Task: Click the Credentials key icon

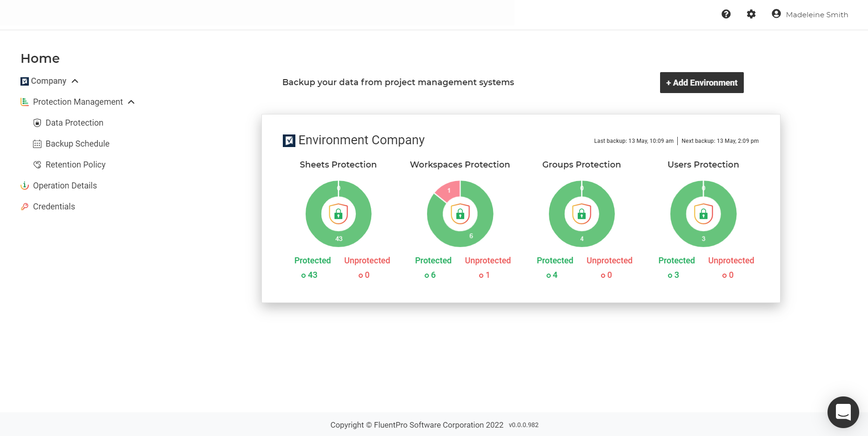Action: [x=25, y=207]
